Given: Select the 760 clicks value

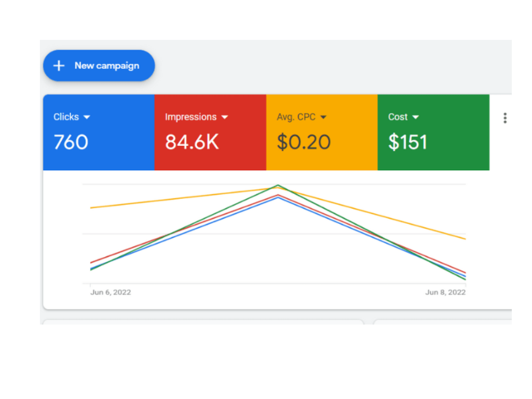Looking at the screenshot, I should [x=71, y=142].
